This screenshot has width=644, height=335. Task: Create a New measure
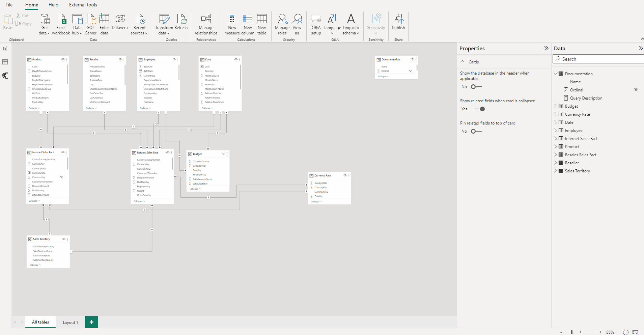point(232,24)
